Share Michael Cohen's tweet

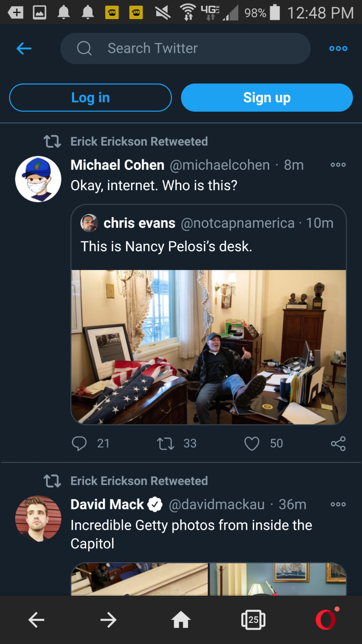[x=338, y=443]
